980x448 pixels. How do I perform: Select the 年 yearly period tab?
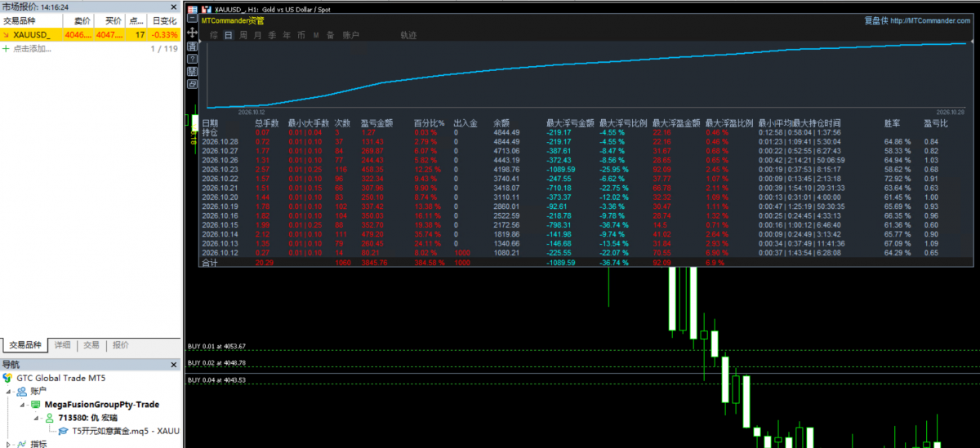coord(287,35)
